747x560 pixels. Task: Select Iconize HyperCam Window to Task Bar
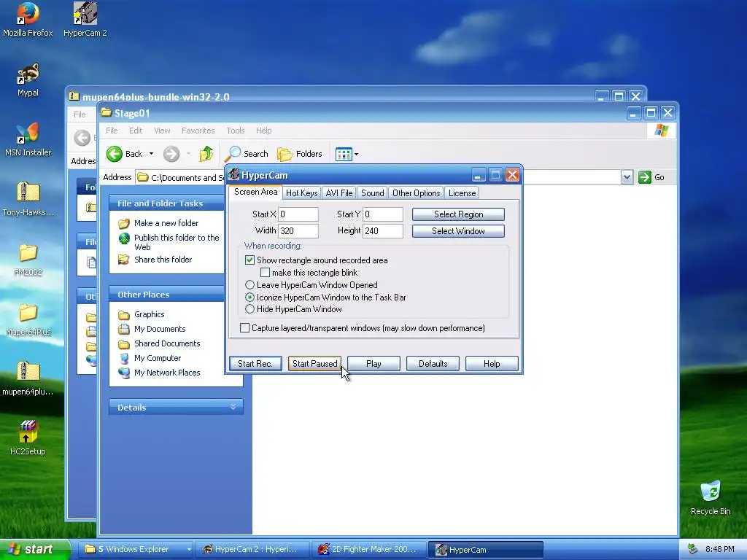point(249,297)
